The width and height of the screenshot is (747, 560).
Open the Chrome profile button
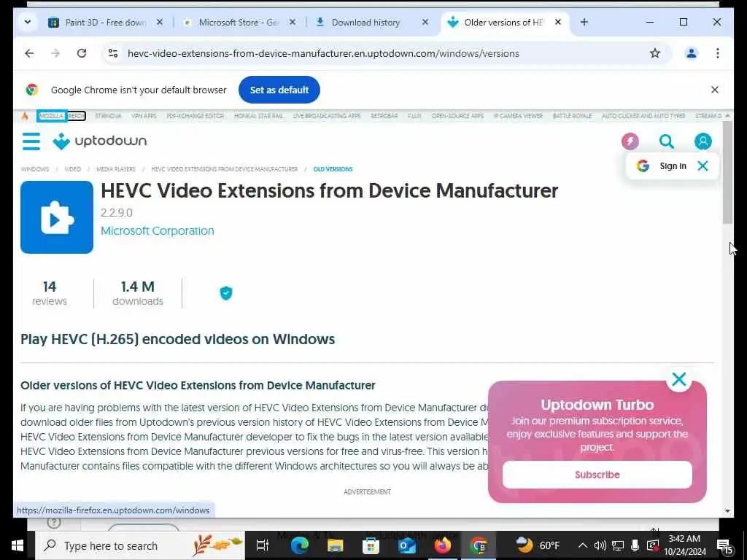coord(692,53)
